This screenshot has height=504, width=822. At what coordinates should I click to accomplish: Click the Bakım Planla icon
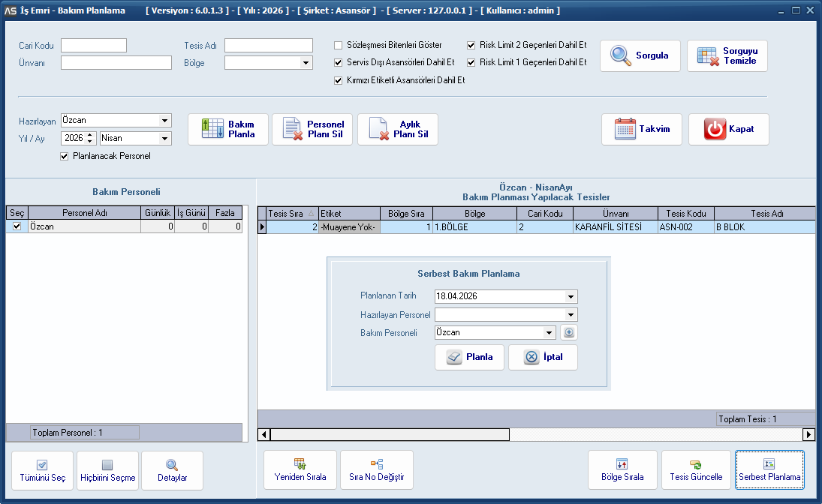pos(212,129)
